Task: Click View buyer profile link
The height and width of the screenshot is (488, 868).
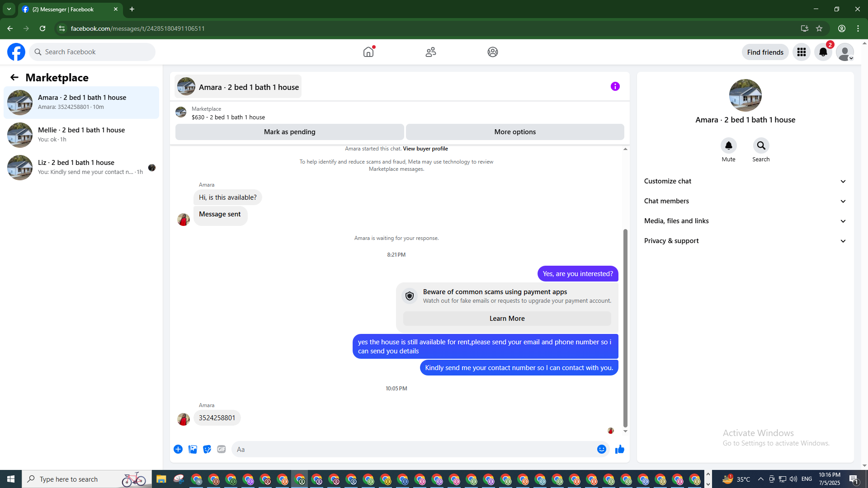Action: click(x=425, y=149)
